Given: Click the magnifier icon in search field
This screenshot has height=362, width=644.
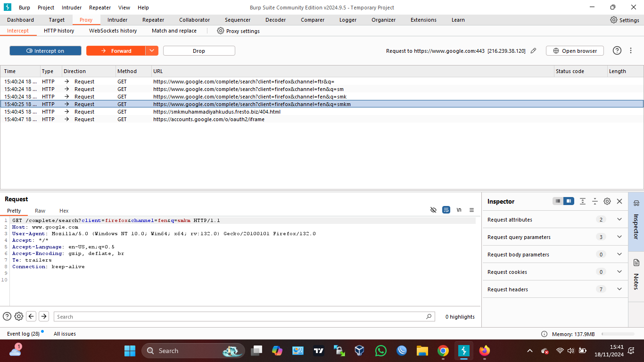Looking at the screenshot, I should click(429, 316).
